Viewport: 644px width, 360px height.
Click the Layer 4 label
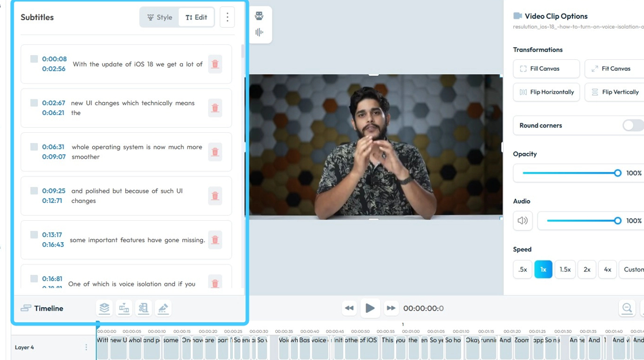pos(24,347)
